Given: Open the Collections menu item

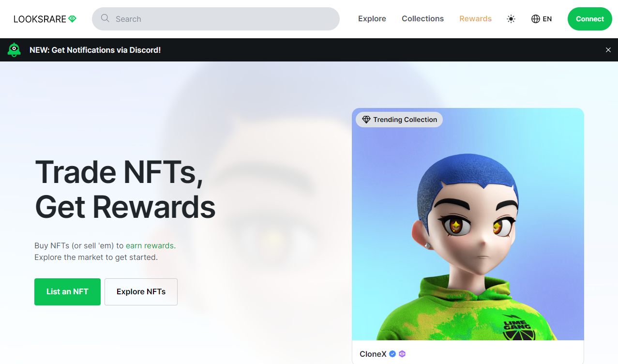Looking at the screenshot, I should coord(422,19).
